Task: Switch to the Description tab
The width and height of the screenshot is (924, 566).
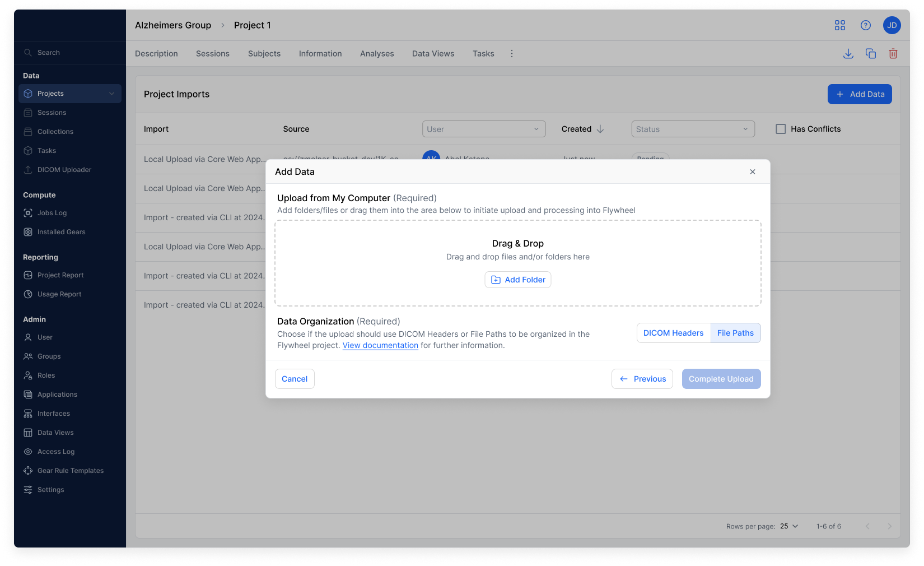Action: (156, 54)
